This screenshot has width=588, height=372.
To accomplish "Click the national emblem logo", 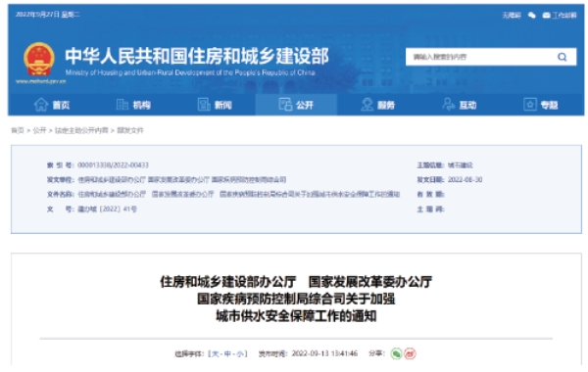I will click(39, 60).
